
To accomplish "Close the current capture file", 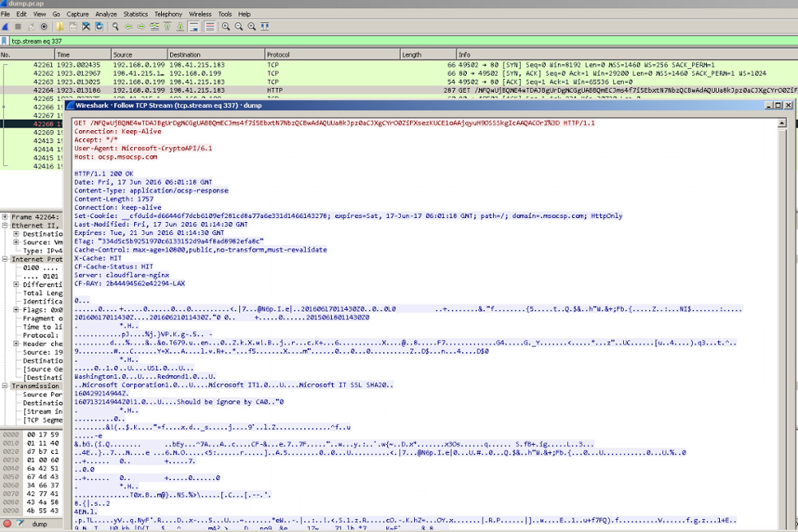I will click(85, 25).
